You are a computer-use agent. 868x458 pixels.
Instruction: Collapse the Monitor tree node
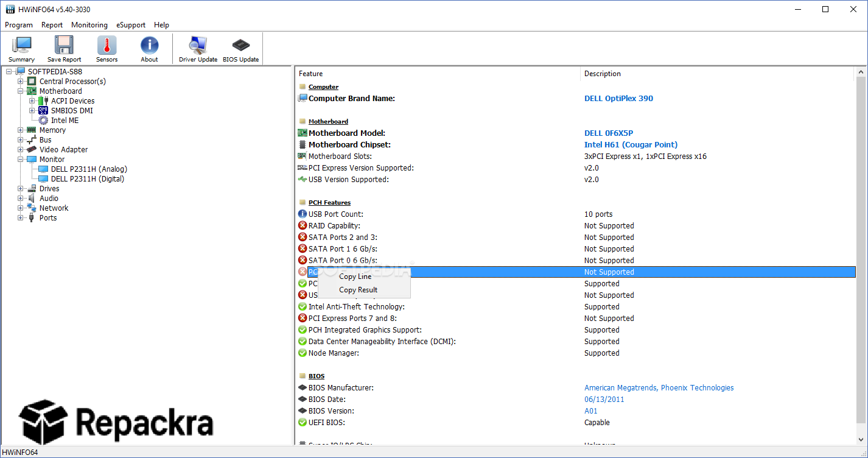coord(21,160)
